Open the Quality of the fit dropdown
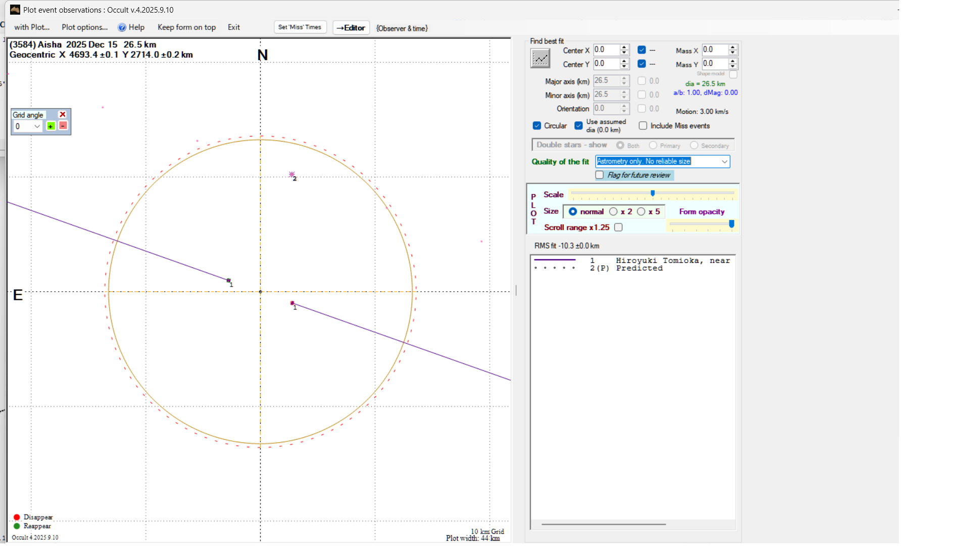This screenshot has height=556, width=980. pos(724,161)
